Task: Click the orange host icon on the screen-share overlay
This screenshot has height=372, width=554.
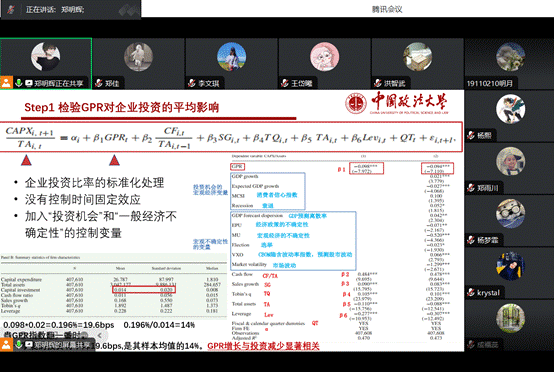Action: point(6,344)
